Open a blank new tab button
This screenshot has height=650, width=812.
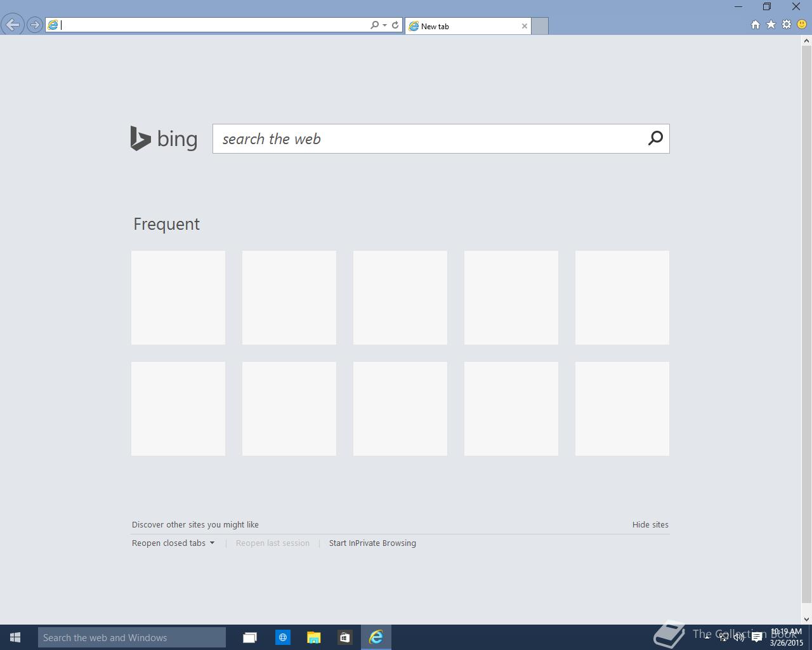tap(539, 26)
